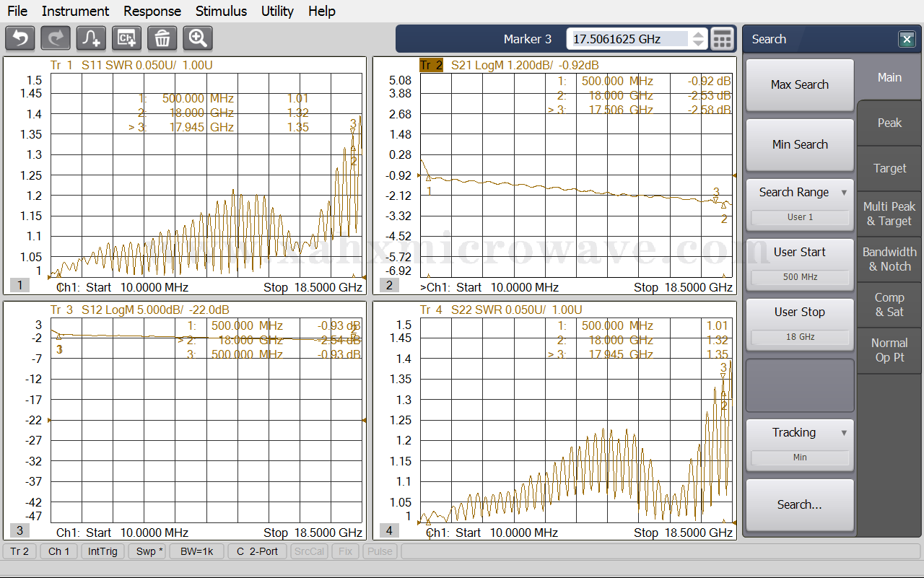Viewport: 924px width, 578px height.
Task: Activate the magnifier zoom icon
Action: (198, 38)
